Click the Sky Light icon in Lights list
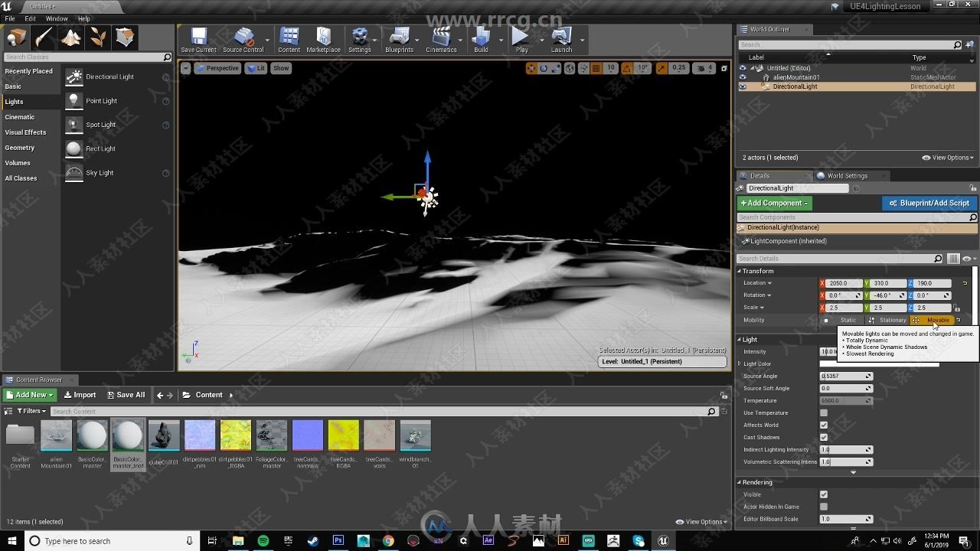Screen dimensions: 980x551 (x=74, y=173)
